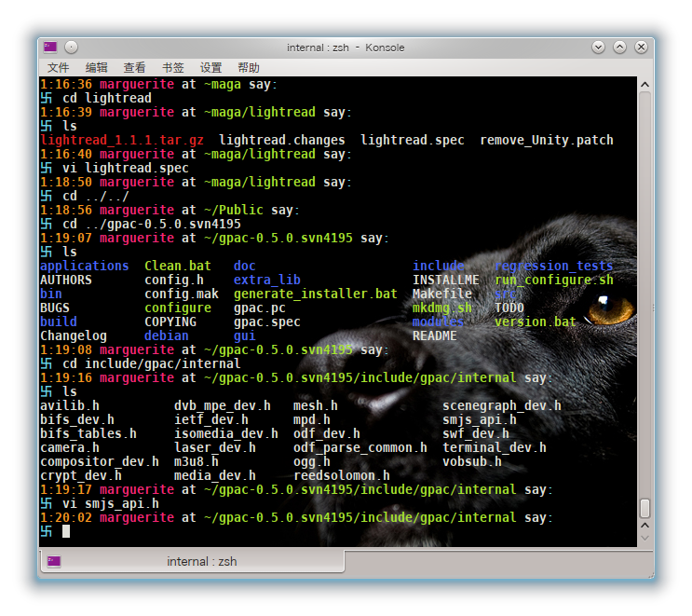Click the scrollbar up arrow at top
692x616 pixels.
[x=645, y=85]
